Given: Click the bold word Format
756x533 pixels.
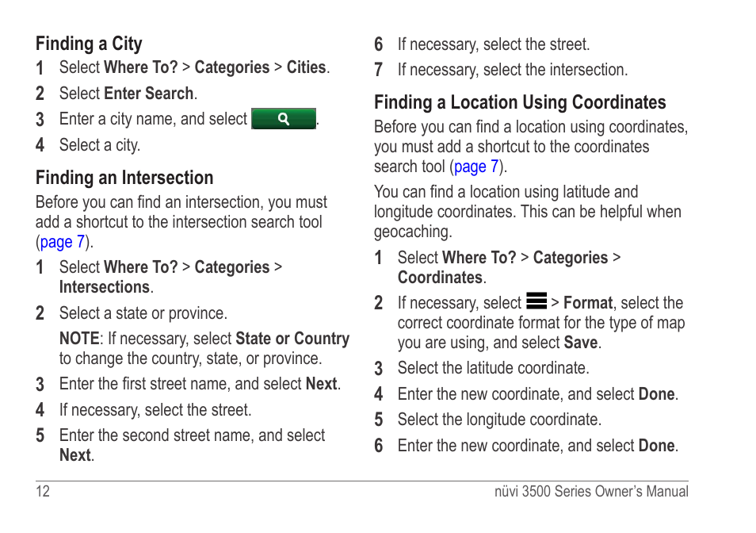Looking at the screenshot, I should (x=588, y=302).
